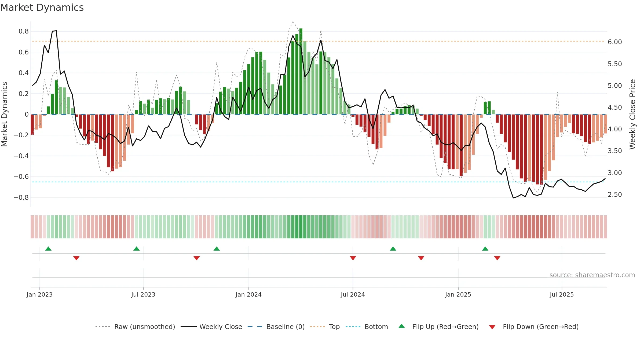Click the Jul 2023 x-axis label
This screenshot has height=362, width=644.
tap(143, 294)
